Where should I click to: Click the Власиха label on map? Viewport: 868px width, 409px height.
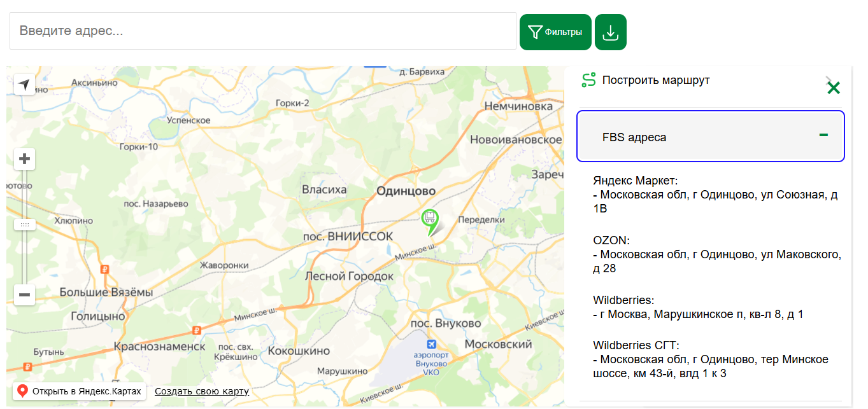(x=324, y=190)
